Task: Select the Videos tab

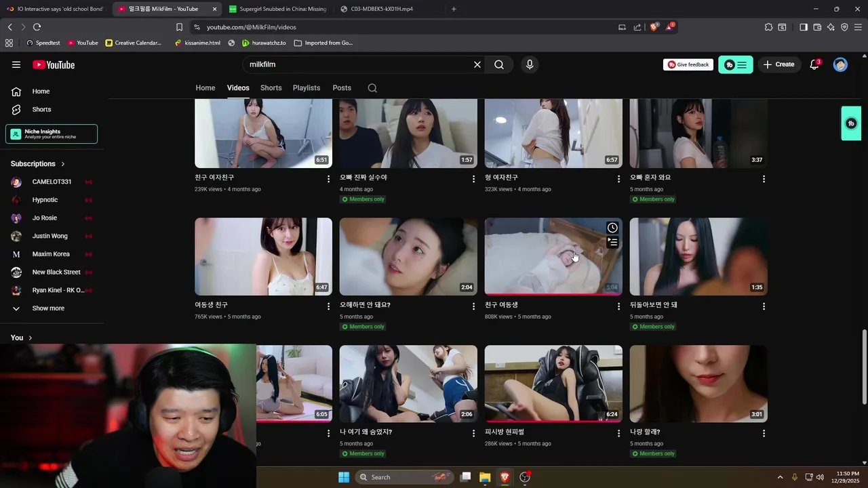Action: coord(238,88)
